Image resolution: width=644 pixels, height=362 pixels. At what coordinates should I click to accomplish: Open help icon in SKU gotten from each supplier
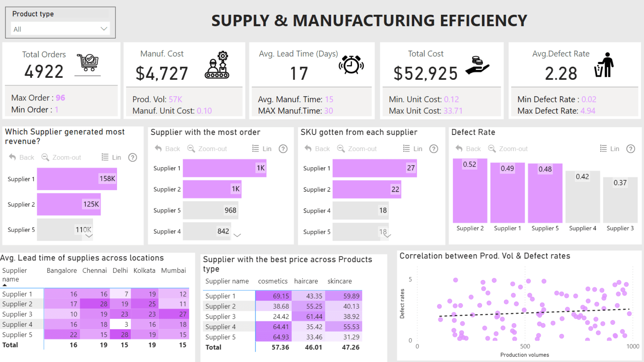pos(434,148)
